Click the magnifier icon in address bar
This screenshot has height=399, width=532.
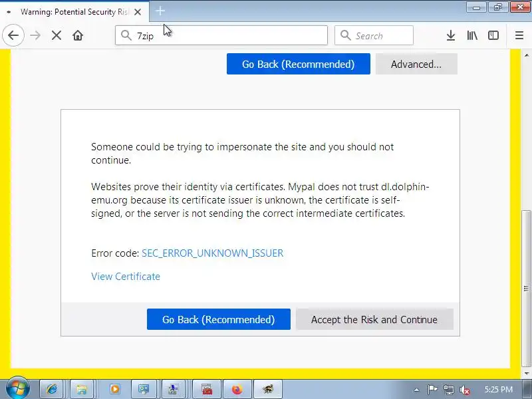coord(126,35)
